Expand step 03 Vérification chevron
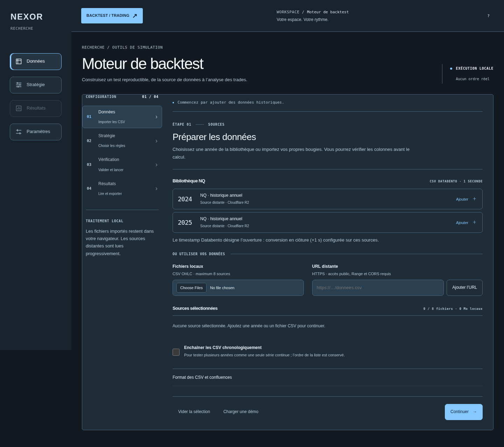 coord(156,165)
